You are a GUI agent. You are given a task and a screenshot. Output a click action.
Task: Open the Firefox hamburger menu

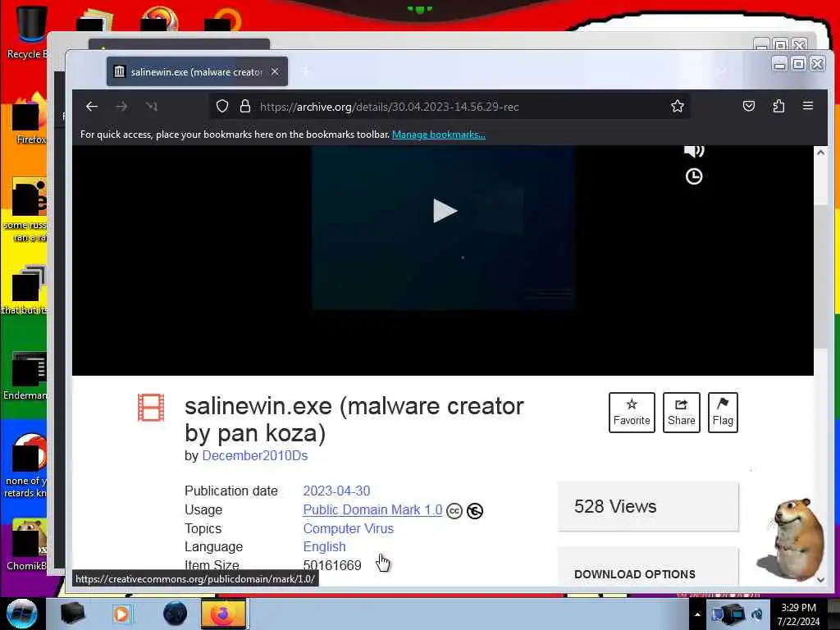click(x=808, y=106)
